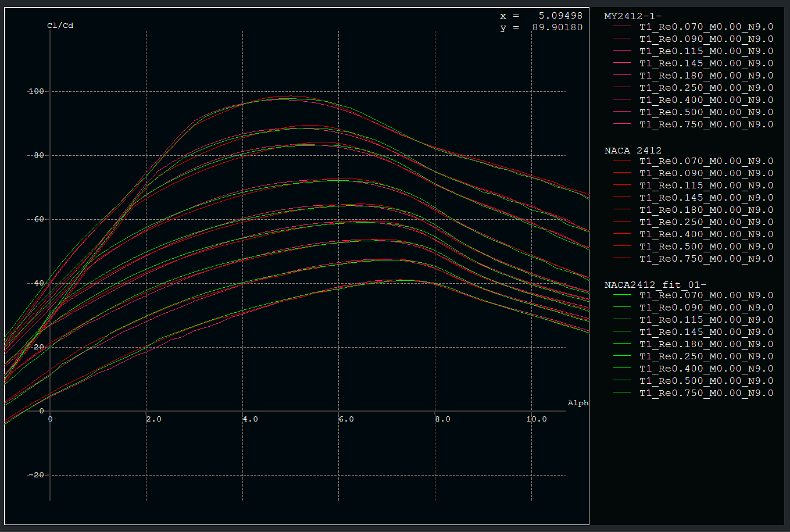Click MY2412-1- T1_Re0.750_M0.00_N9.0 entry
This screenshot has height=532, width=790.
pos(694,124)
